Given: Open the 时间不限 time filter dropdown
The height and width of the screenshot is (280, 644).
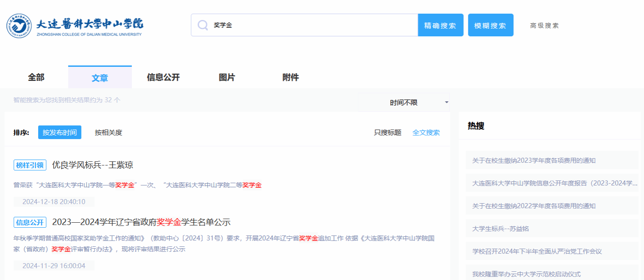Looking at the screenshot, I should pyautogui.click(x=403, y=103).
